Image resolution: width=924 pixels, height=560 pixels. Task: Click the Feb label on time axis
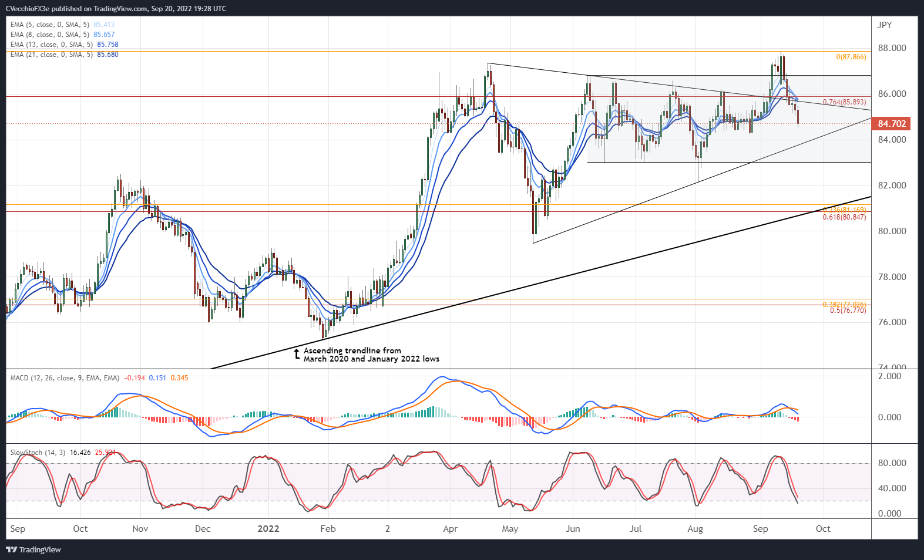coord(328,529)
